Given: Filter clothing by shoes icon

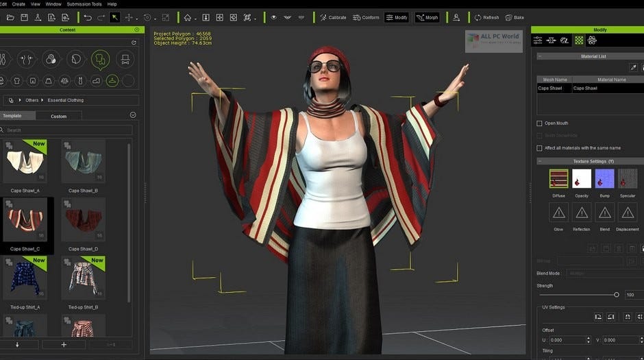Looking at the screenshot, I should tap(96, 81).
